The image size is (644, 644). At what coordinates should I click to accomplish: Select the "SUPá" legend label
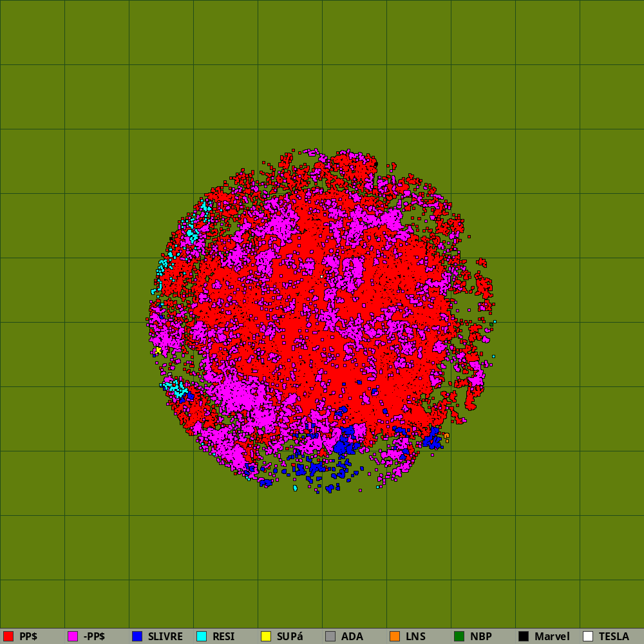coord(290,636)
